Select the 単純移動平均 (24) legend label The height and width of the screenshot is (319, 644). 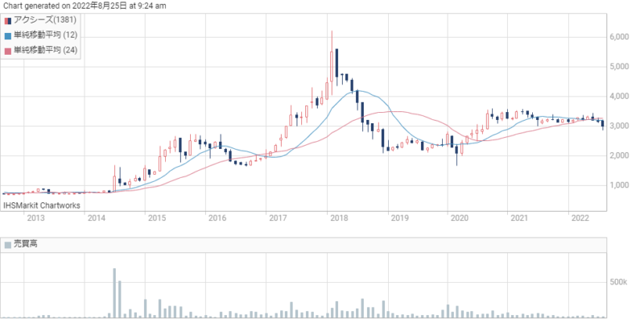point(46,50)
